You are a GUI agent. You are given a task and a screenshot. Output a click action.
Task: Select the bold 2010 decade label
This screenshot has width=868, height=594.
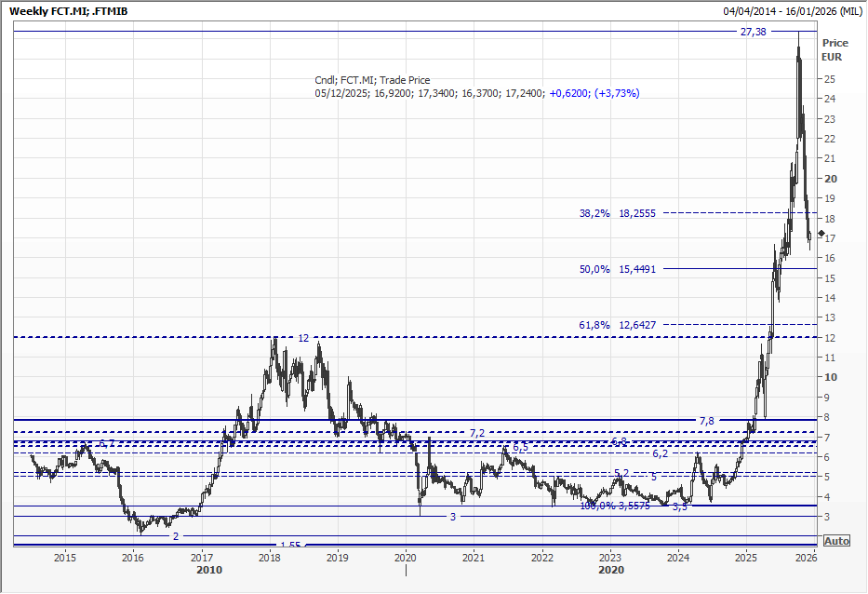coord(208,569)
